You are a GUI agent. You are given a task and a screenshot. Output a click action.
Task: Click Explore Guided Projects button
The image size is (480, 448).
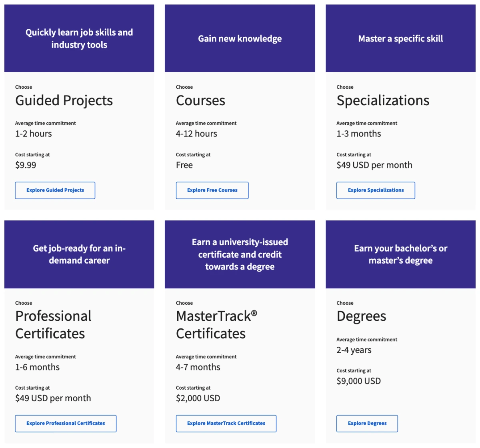click(x=55, y=190)
